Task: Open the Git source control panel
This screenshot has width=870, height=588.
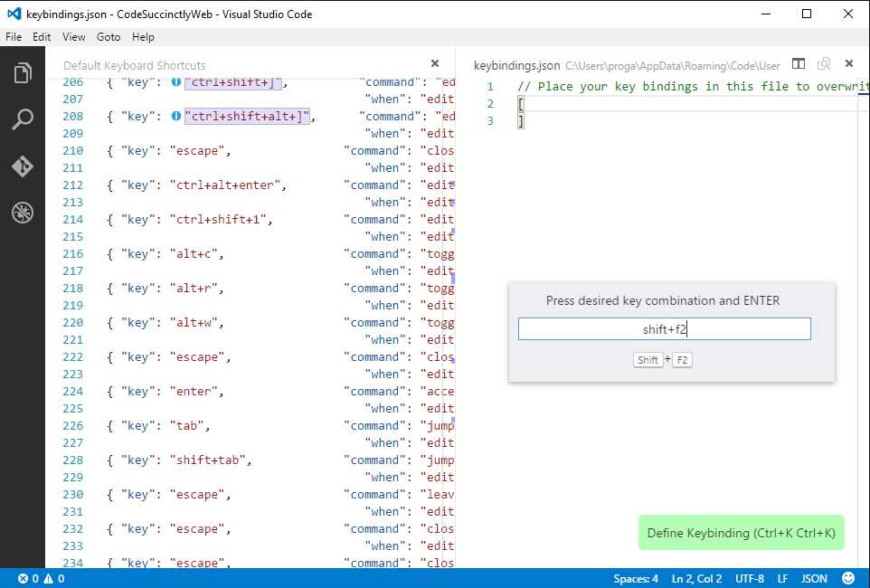Action: point(23,166)
